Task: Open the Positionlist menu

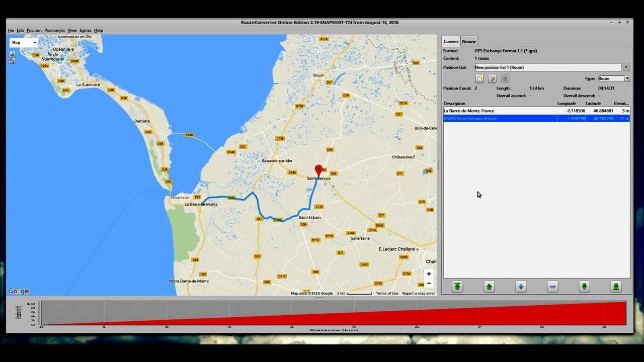Action: [54, 30]
